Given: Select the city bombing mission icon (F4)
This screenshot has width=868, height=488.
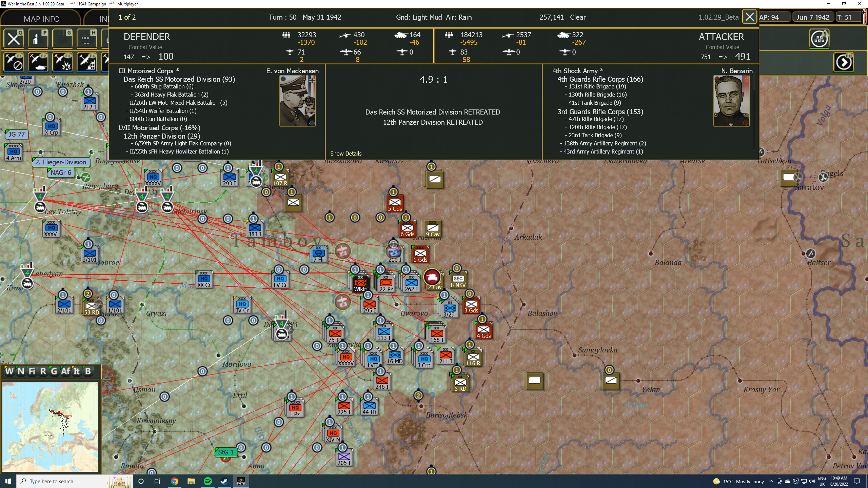Looking at the screenshot, I should tap(87, 62).
